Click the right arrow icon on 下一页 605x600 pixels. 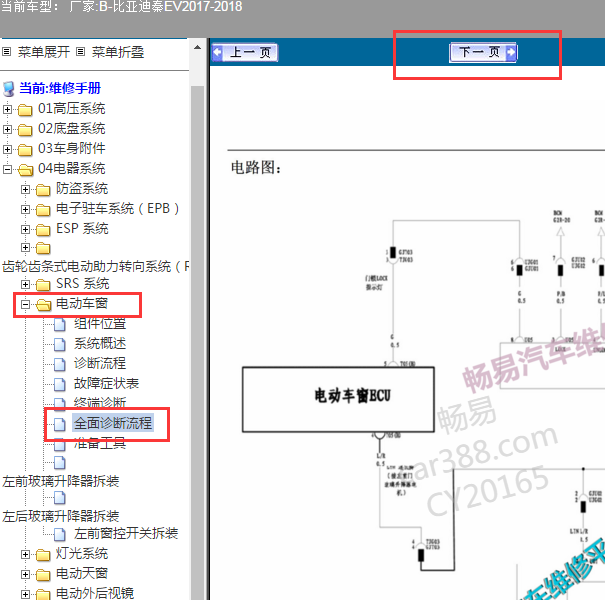pos(511,52)
